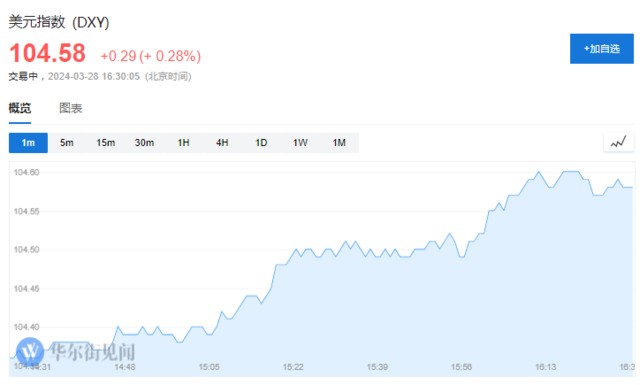This screenshot has width=640, height=385.
Task: Click the 14:48 time axis label
Action: [125, 367]
